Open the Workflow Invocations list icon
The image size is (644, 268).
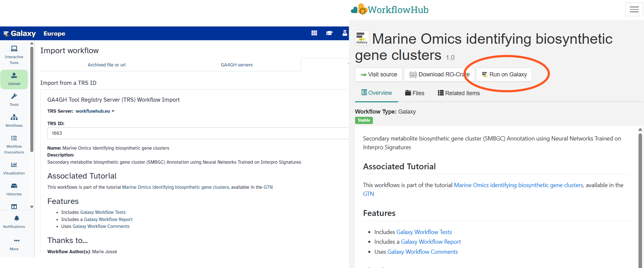point(14,138)
